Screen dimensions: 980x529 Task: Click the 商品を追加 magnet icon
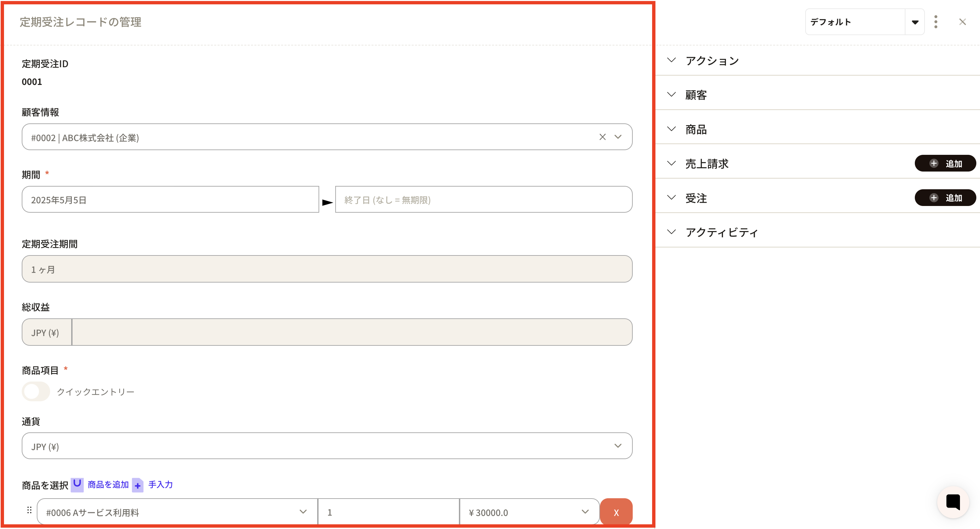77,485
